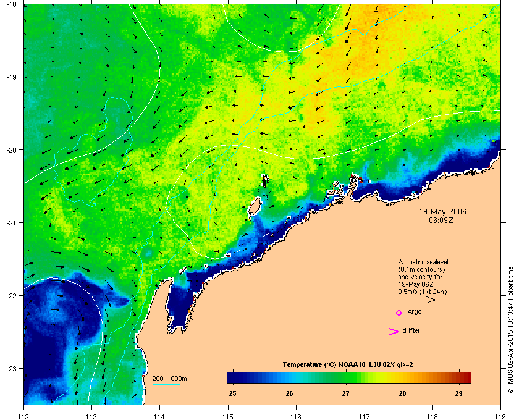Screen dimensions: 519x420
Task: Click the yellow-orange 28°C region of colorbar
Action: 402,377
